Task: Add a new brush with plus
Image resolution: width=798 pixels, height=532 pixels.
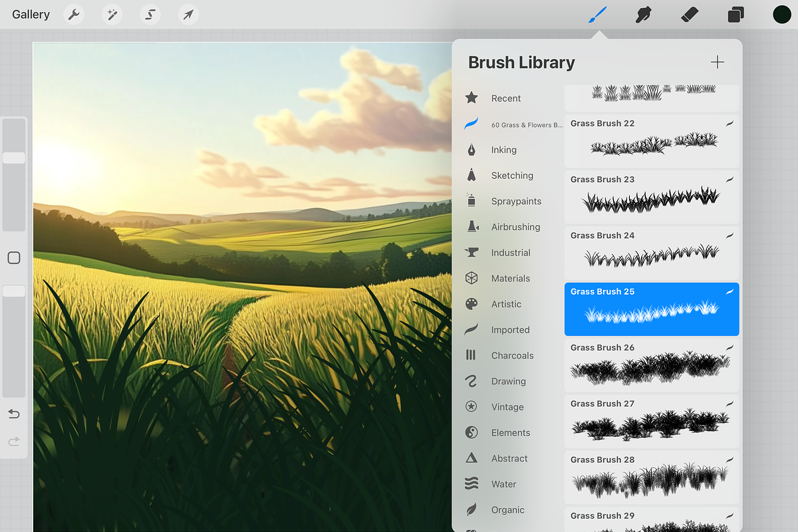Action: [717, 63]
